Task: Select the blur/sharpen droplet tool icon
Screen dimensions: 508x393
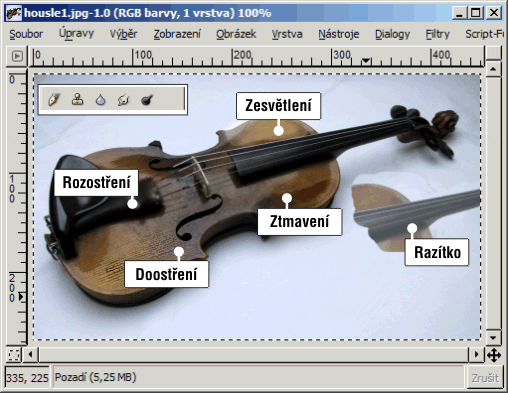Action: pyautogui.click(x=100, y=100)
